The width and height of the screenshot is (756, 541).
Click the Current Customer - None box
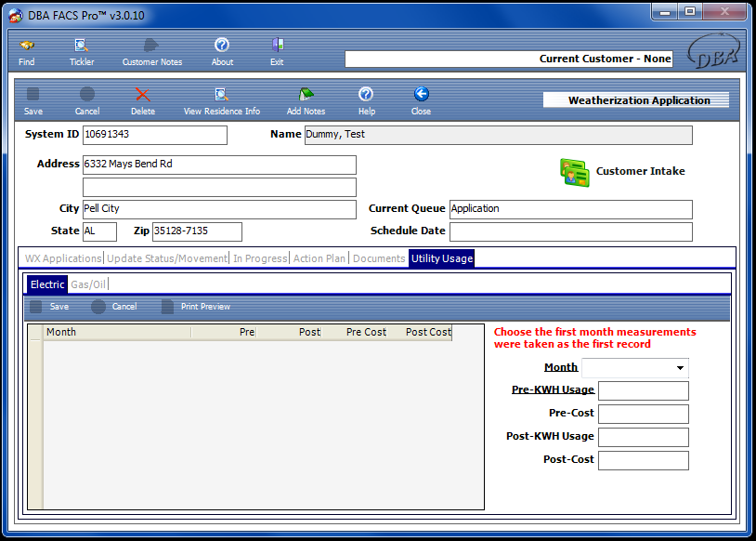point(509,59)
